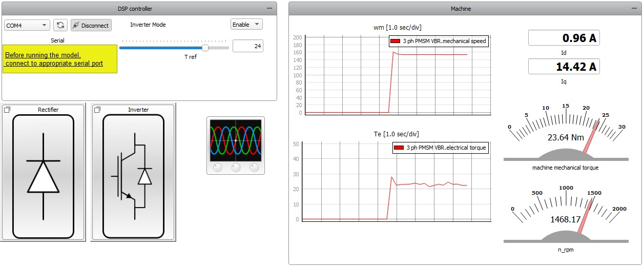Click the T ref value input field
Screen dimensions: 644x268
pos(248,46)
